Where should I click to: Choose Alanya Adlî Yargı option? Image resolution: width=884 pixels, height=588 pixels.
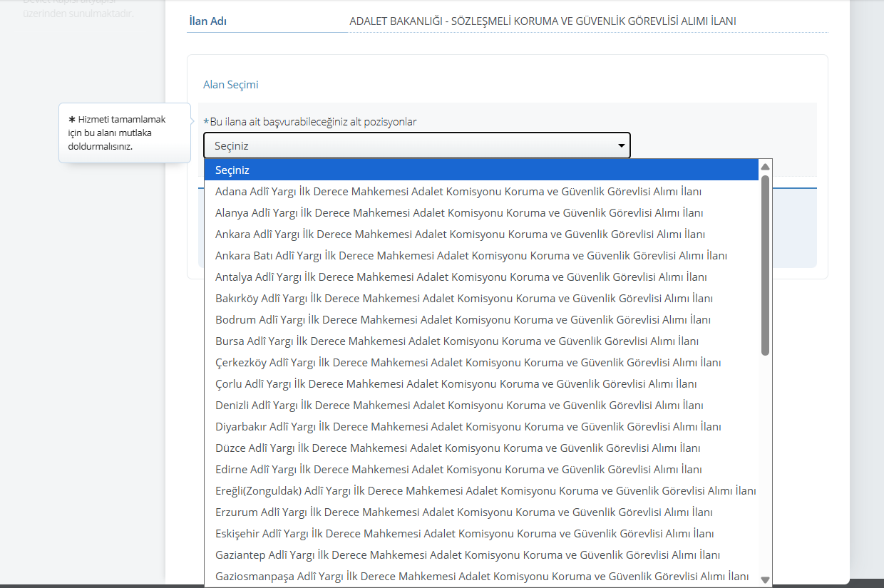(481, 213)
